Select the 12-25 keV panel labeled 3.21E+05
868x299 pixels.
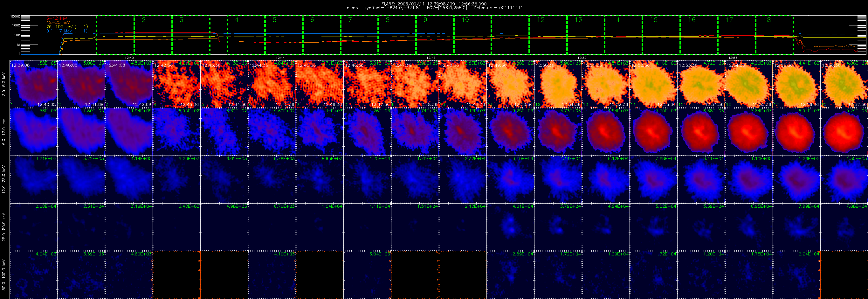point(34,179)
